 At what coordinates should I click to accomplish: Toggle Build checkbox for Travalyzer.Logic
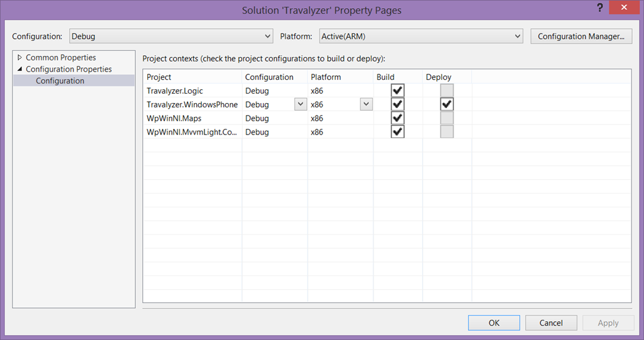pos(397,90)
